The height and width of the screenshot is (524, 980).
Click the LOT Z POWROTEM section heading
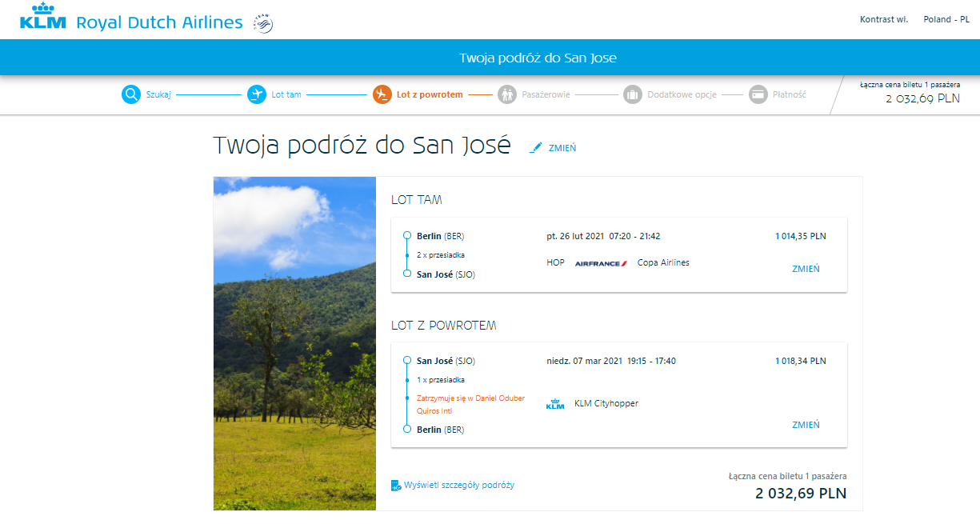pos(444,326)
